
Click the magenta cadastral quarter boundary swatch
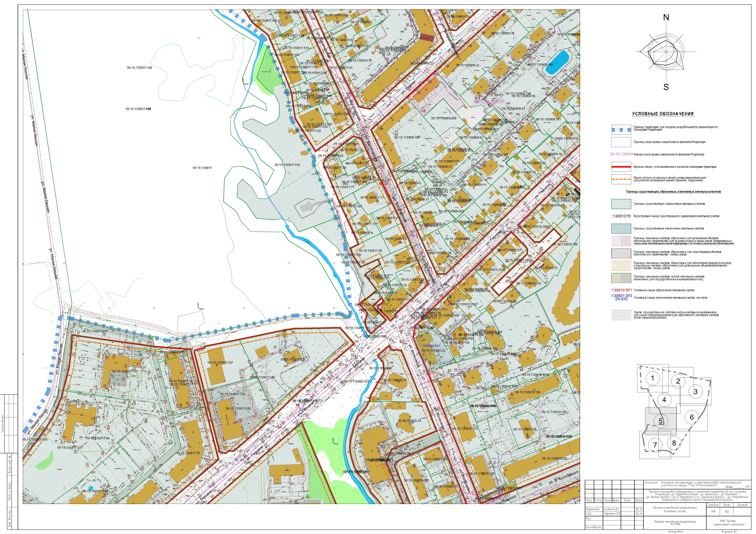(x=621, y=142)
